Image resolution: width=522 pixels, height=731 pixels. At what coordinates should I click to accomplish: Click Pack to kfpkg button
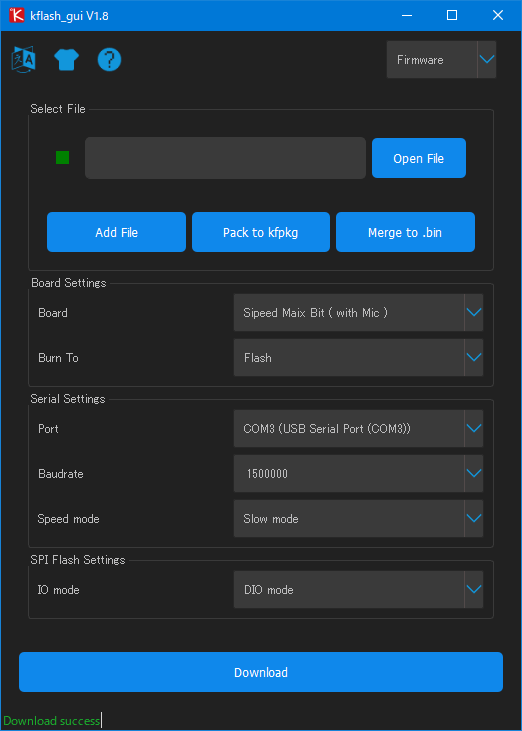click(261, 232)
